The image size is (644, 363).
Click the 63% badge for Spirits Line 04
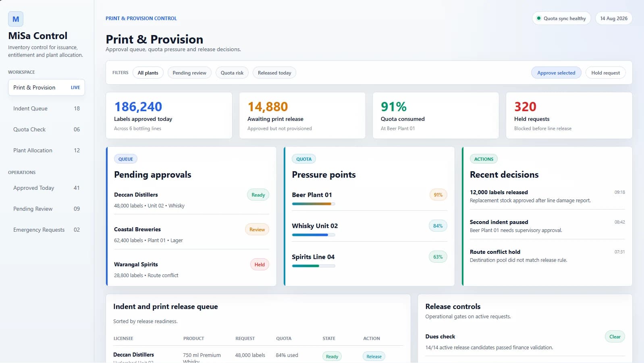[438, 257]
